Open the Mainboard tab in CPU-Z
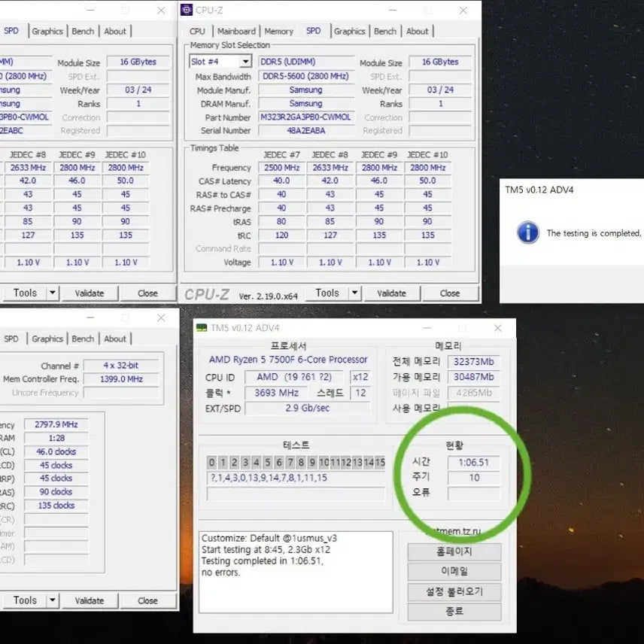Screen dimensions: 644x644 236,31
